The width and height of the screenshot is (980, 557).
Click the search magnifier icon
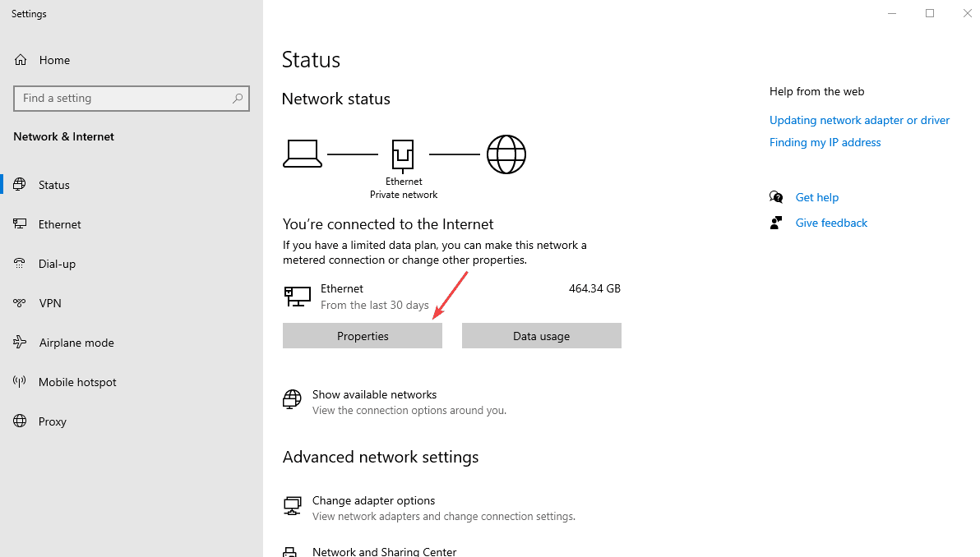(x=238, y=99)
